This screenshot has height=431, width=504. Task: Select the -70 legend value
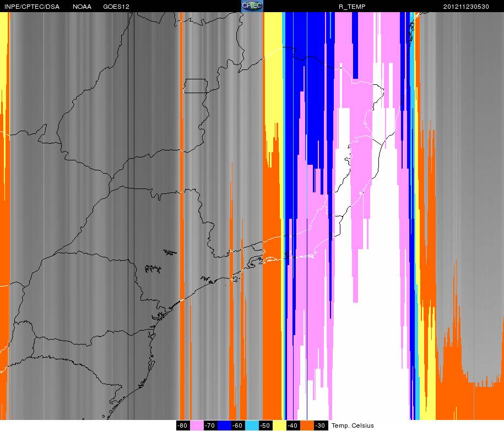pyautogui.click(x=210, y=425)
